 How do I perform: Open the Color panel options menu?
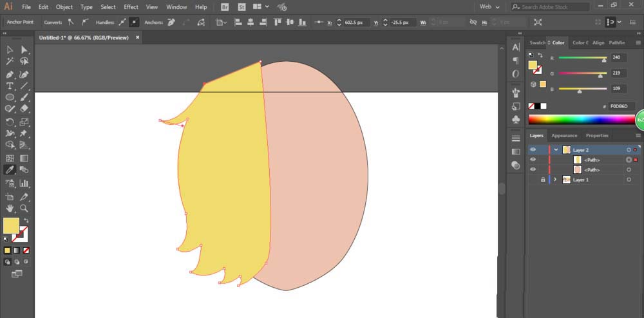tap(638, 42)
